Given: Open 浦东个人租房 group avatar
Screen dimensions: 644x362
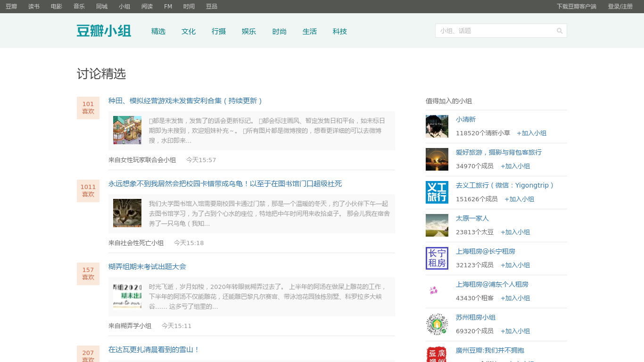Looking at the screenshot, I should coord(437,291).
